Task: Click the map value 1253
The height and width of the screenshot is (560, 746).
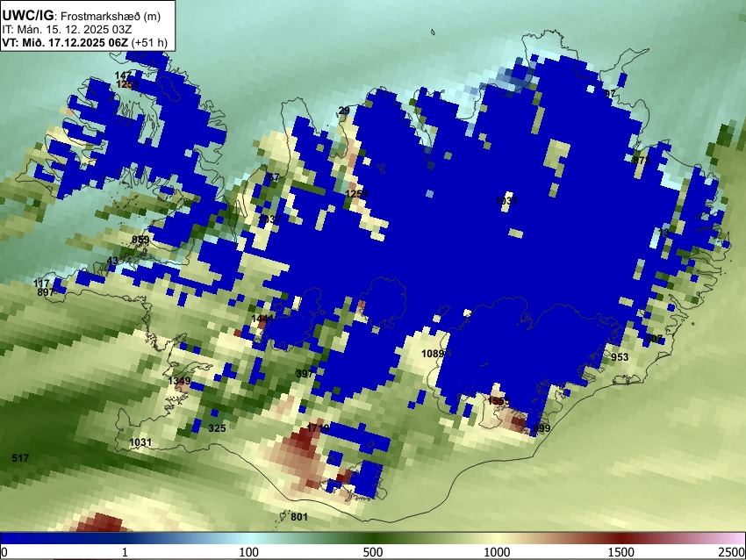Action: click(127, 84)
